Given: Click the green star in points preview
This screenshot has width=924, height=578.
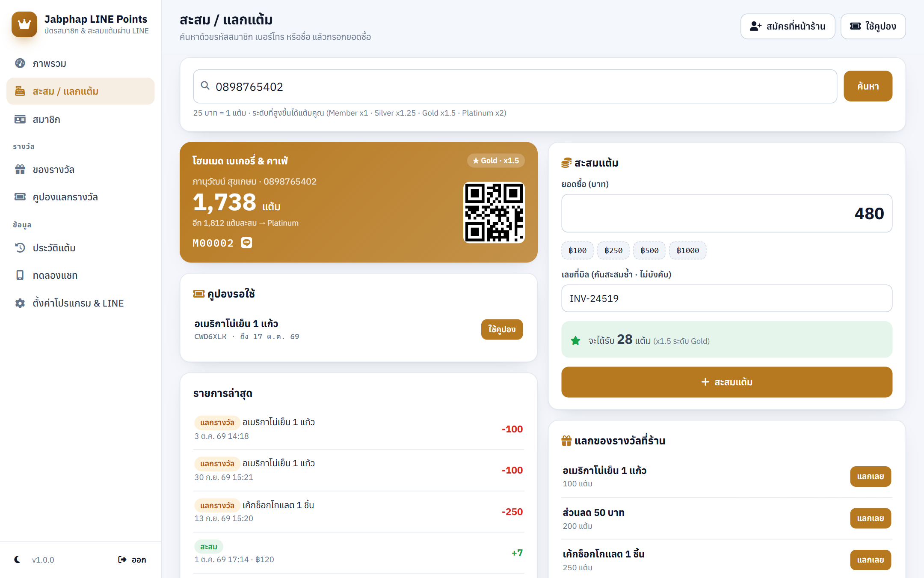Looking at the screenshot, I should (576, 341).
